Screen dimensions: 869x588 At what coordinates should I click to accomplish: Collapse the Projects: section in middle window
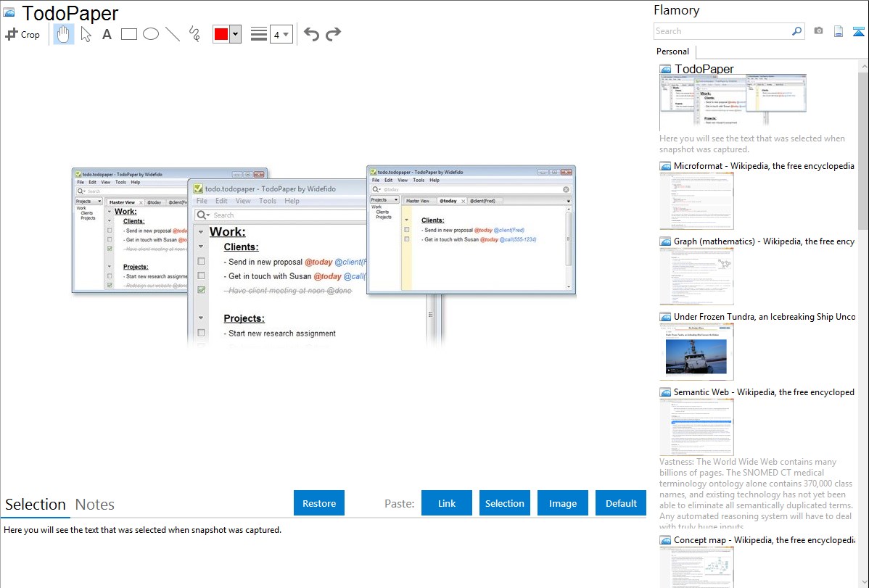click(x=201, y=318)
